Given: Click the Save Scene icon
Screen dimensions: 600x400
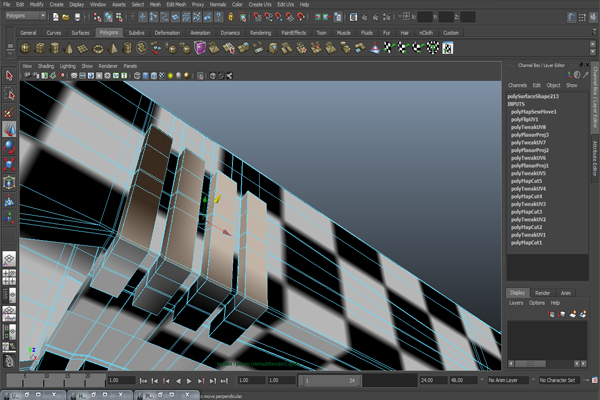Looking at the screenshot, I should (77, 17).
